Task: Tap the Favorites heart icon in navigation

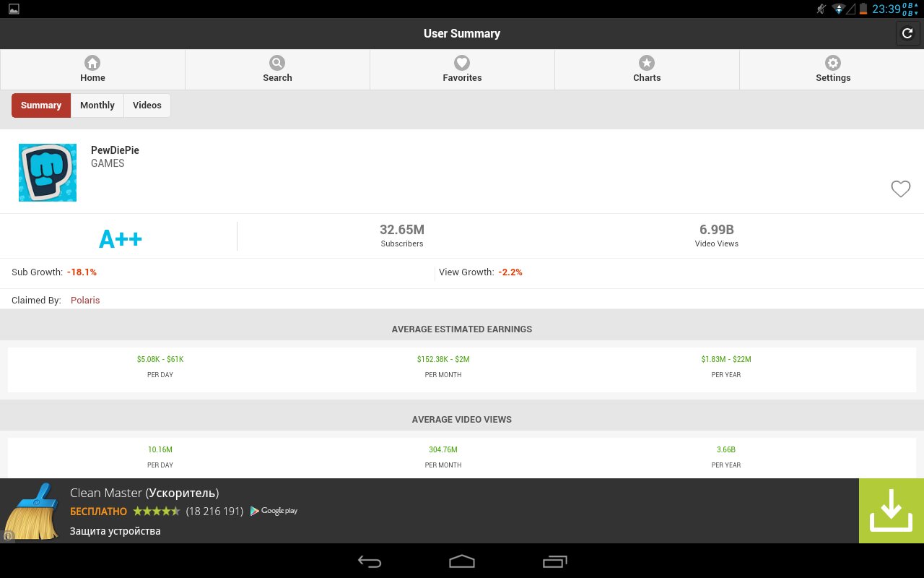Action: (462, 63)
